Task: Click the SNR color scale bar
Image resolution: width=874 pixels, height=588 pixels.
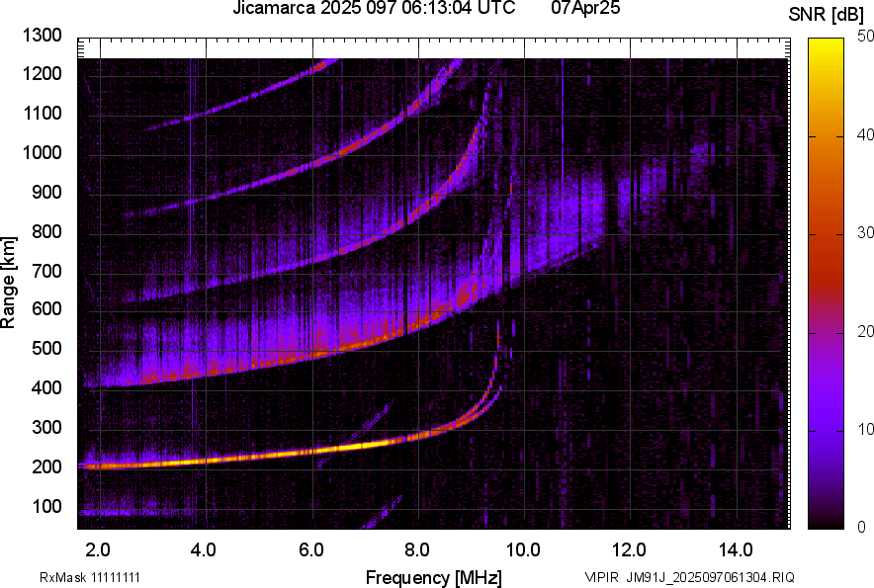Action: (827, 284)
